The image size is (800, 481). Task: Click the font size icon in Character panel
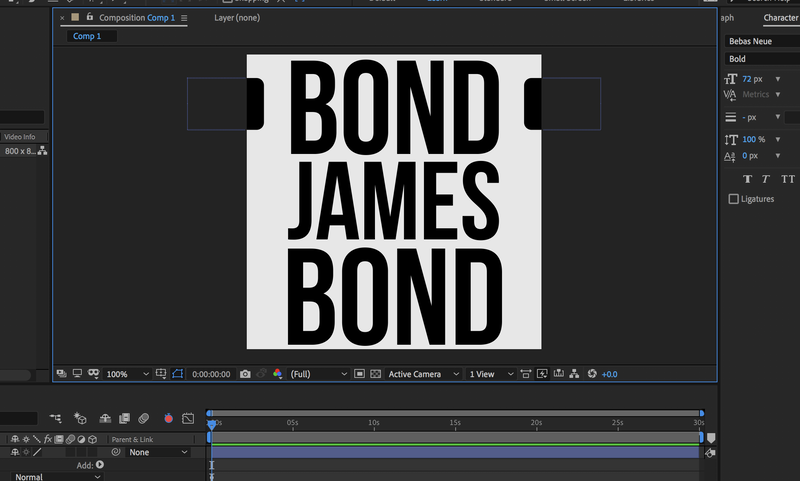(x=731, y=79)
